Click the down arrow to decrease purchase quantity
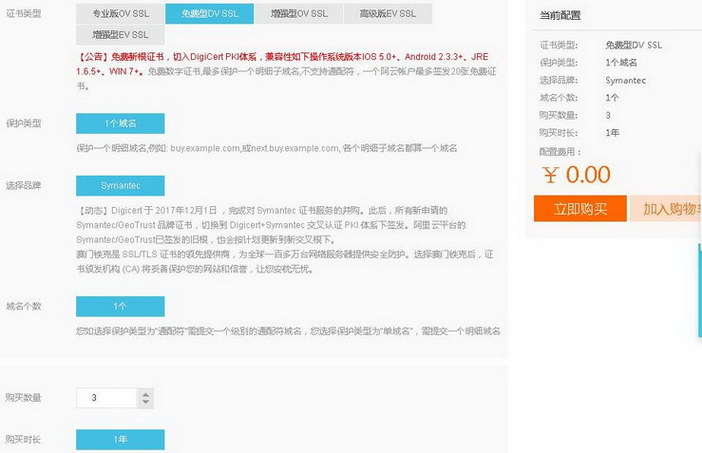The width and height of the screenshot is (702, 453). tap(146, 403)
